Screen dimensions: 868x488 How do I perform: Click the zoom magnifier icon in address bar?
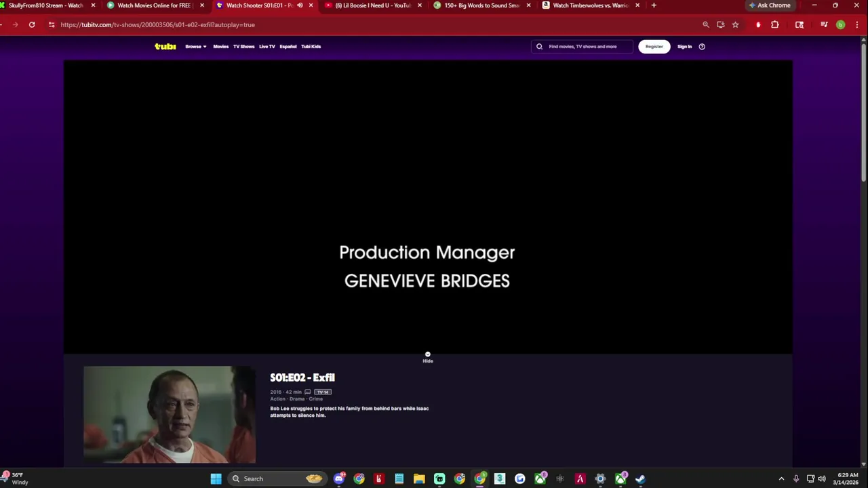706,24
